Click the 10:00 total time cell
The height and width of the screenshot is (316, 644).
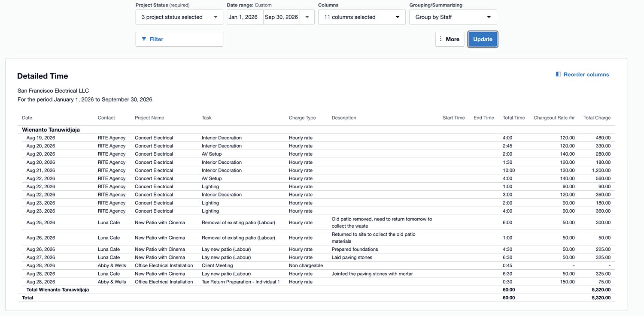click(509, 170)
